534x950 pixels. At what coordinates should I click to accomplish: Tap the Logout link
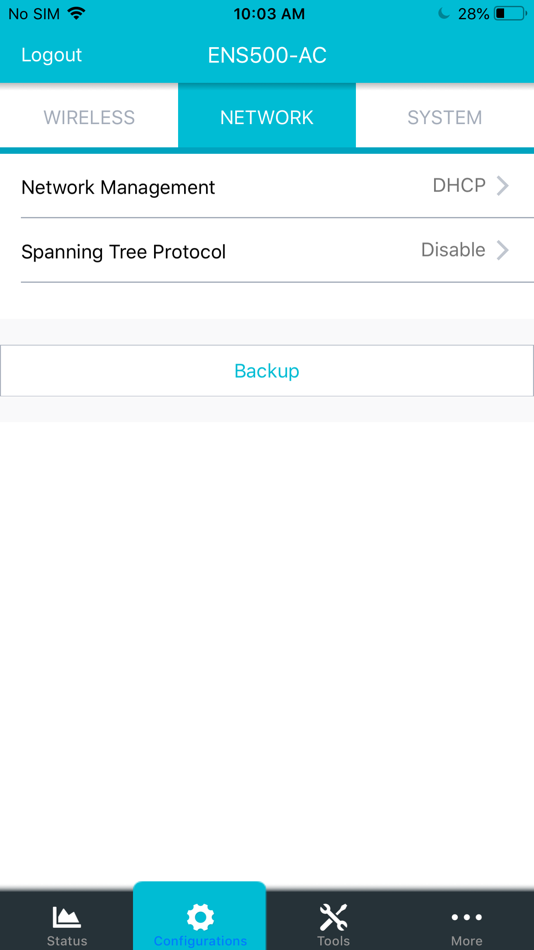(52, 55)
